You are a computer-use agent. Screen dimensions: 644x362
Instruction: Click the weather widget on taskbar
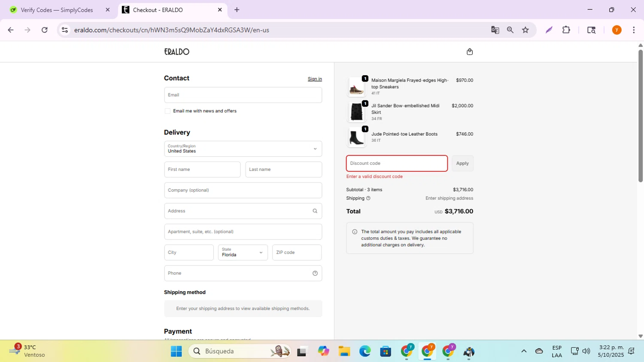coord(28,351)
